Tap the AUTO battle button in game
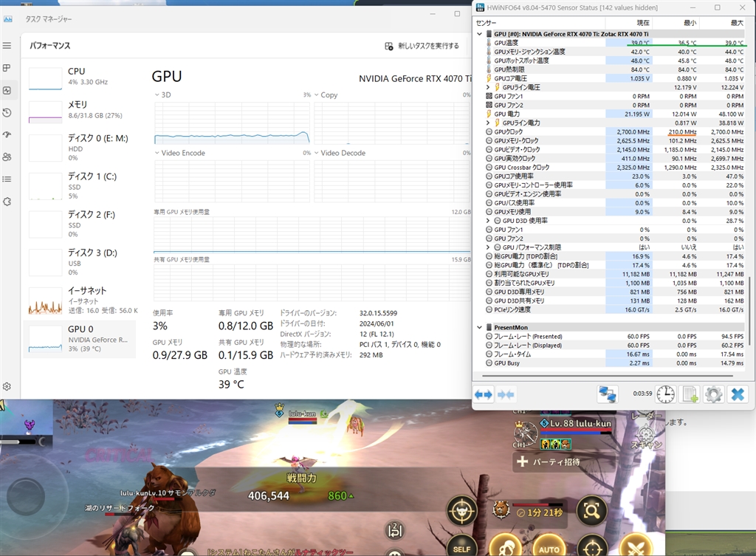Viewport: 756px width, 556px height. point(549,547)
